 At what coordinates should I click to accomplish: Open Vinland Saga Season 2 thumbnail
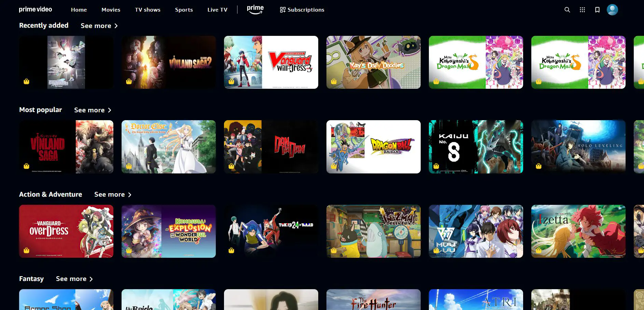(x=169, y=62)
